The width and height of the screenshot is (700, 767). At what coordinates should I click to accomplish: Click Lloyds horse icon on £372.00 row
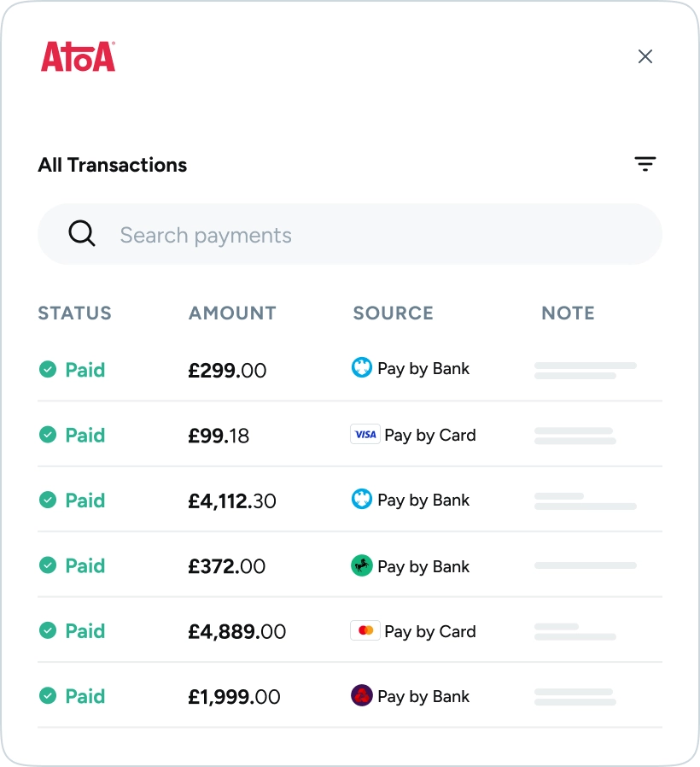(362, 565)
